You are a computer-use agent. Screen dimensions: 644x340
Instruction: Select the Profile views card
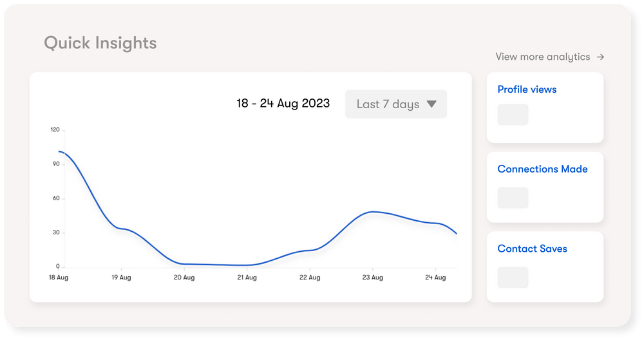pos(545,108)
